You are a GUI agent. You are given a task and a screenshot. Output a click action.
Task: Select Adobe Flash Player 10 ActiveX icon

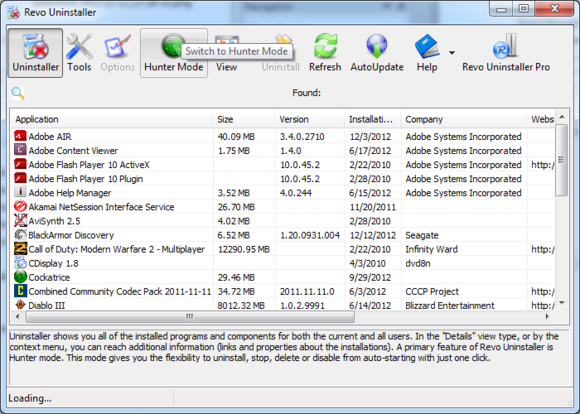click(20, 164)
